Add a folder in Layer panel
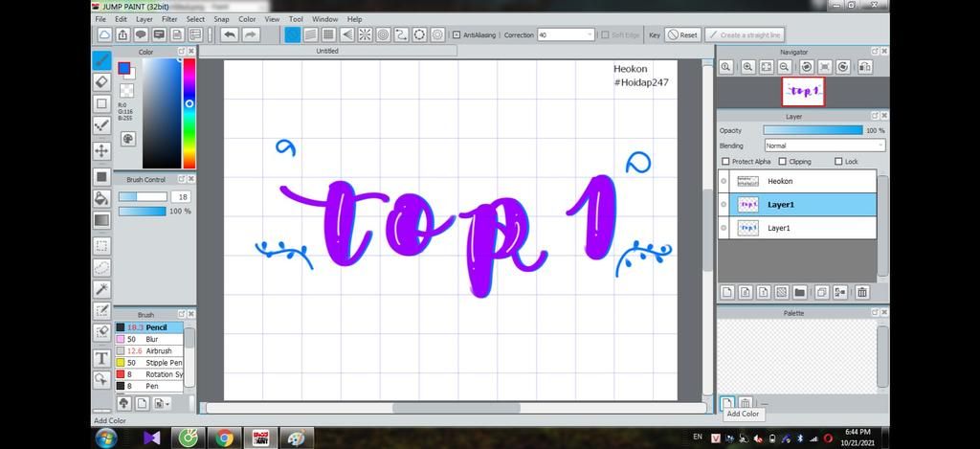Viewport: 980px width, 449px height. [x=799, y=292]
